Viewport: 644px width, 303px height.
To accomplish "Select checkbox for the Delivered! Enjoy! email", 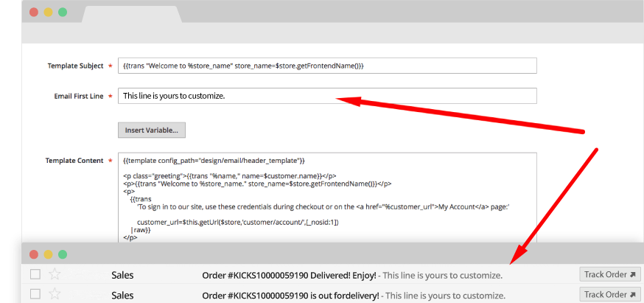I will 35,275.
